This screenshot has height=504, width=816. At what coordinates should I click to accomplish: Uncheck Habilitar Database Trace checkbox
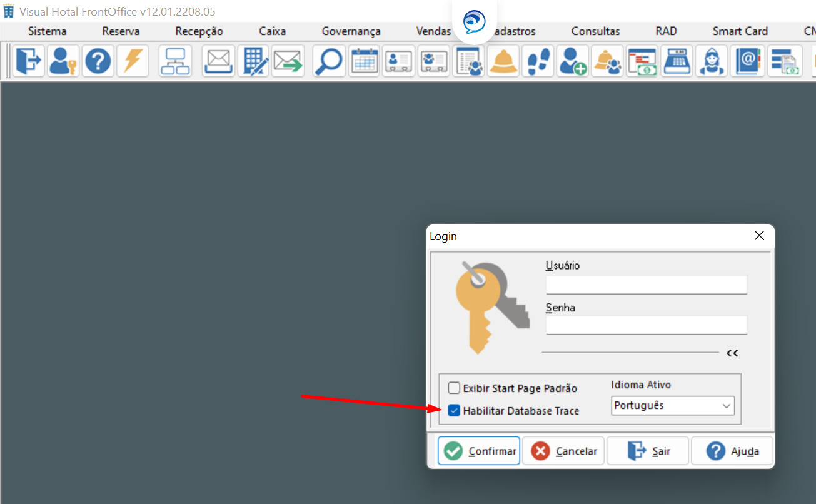click(x=454, y=411)
